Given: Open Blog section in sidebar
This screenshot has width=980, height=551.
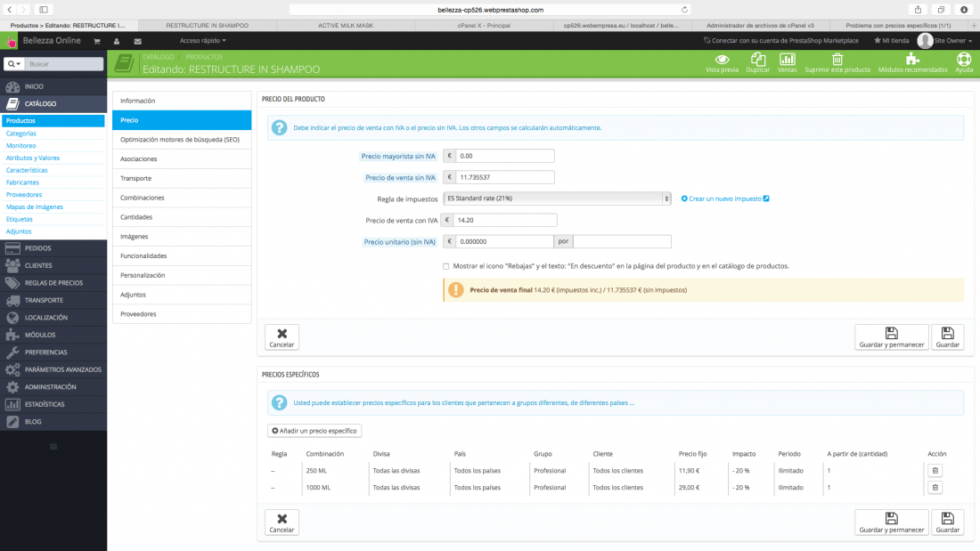Looking at the screenshot, I should click(x=53, y=422).
